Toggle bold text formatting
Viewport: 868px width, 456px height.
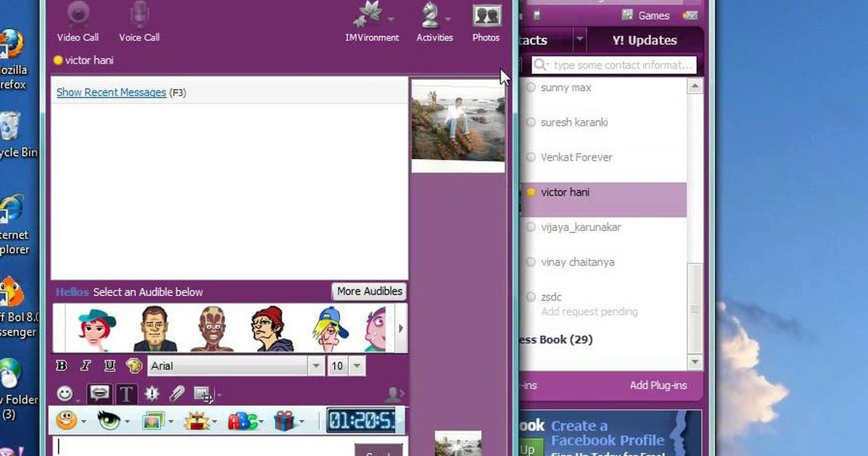pyautogui.click(x=61, y=366)
